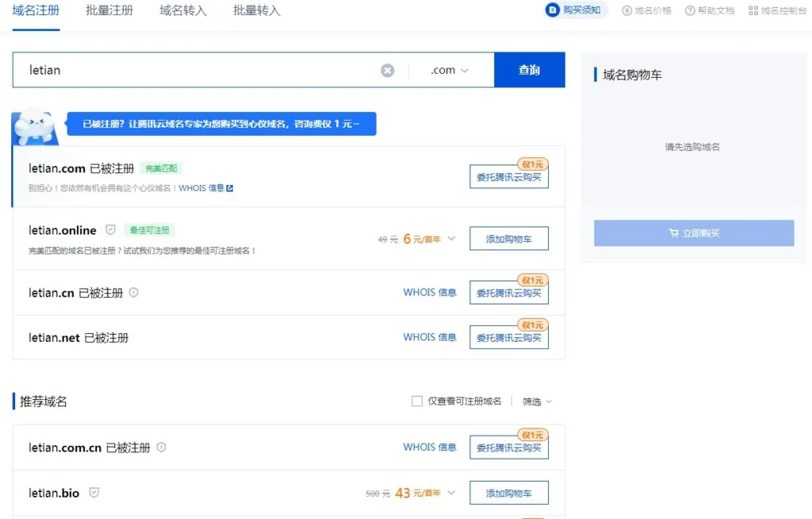Switch to 批量注册 tab

[x=109, y=11]
